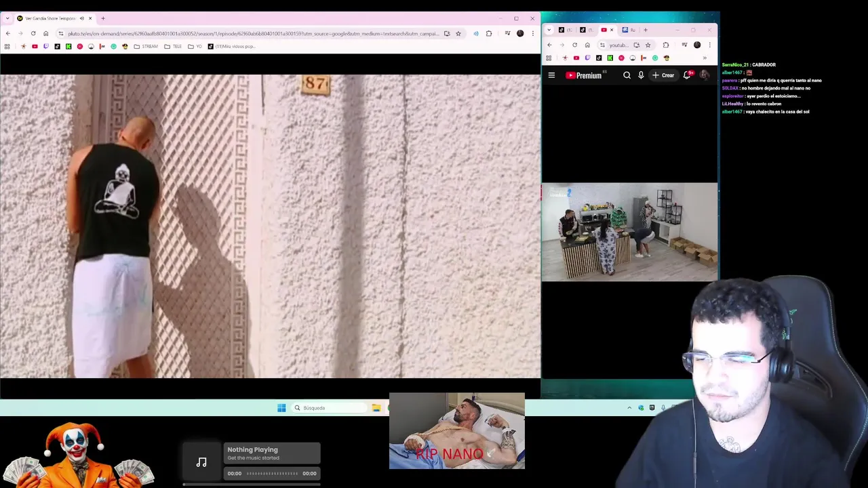
Task: Click the Gandia Shore video player
Action: pyautogui.click(x=270, y=226)
